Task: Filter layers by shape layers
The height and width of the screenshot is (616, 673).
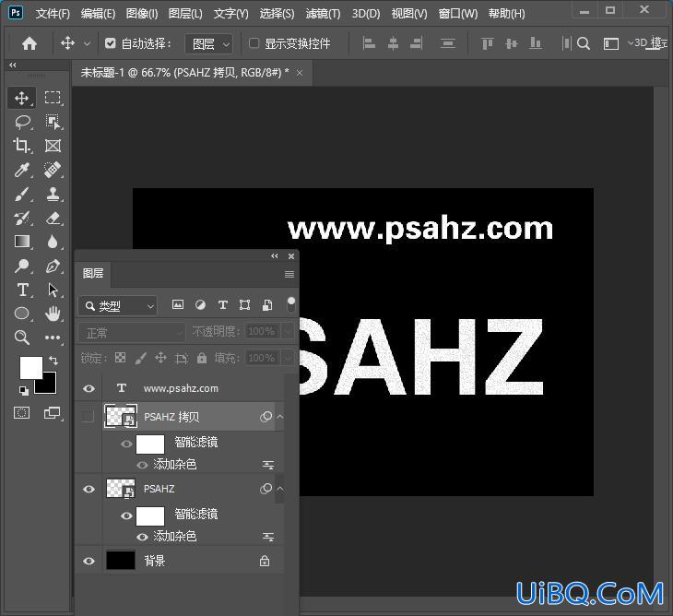Action: coord(244,305)
